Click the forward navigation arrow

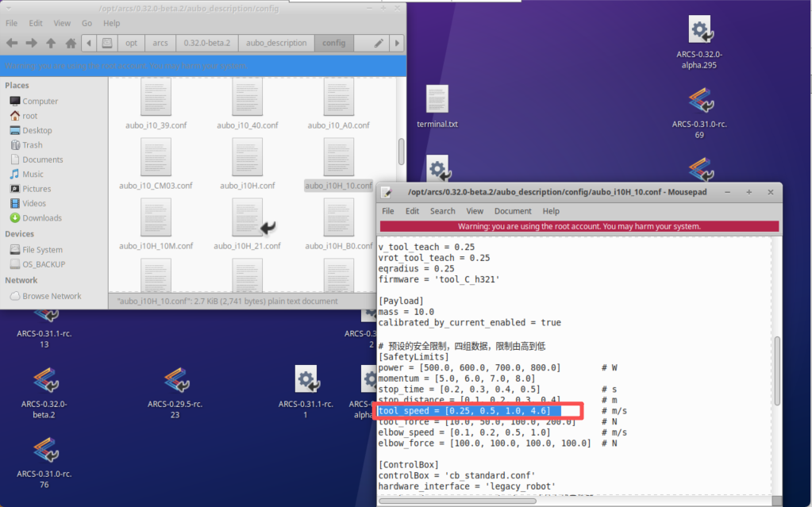pos(32,43)
